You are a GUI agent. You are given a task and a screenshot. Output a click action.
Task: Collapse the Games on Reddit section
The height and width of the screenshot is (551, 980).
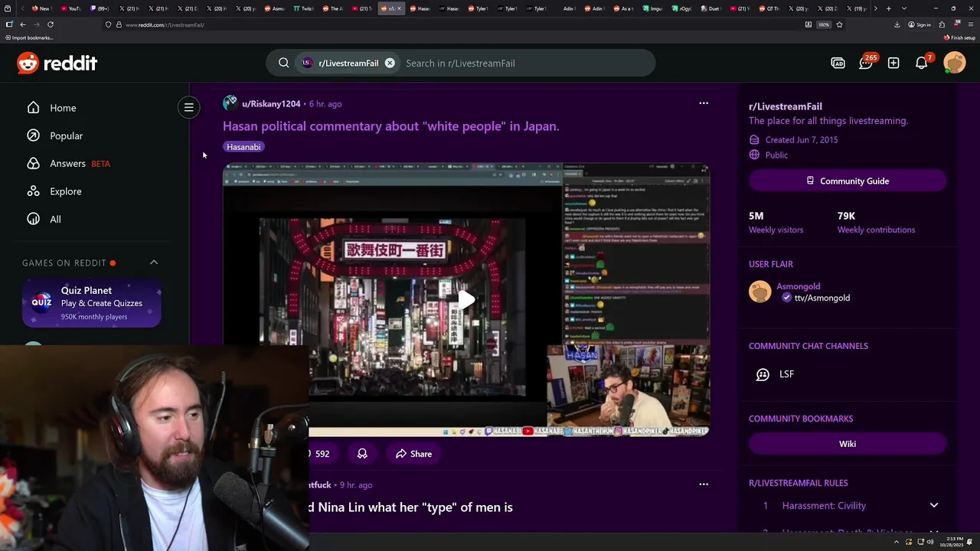coord(154,262)
